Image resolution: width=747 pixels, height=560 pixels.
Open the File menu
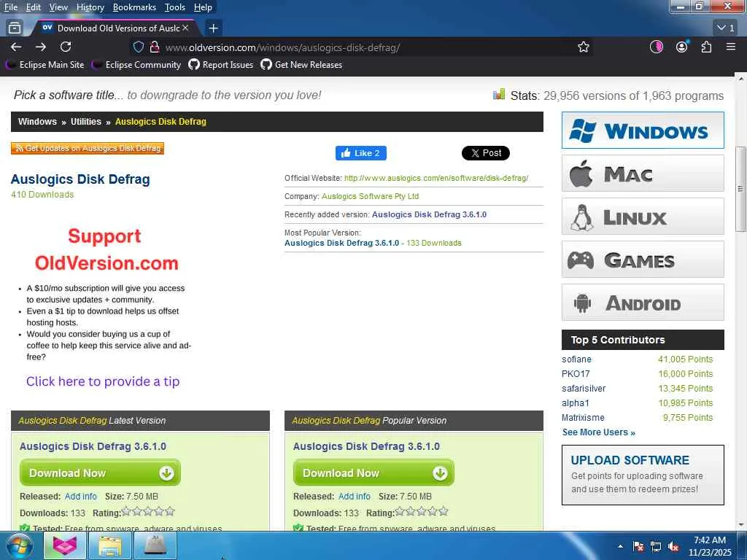(10, 7)
